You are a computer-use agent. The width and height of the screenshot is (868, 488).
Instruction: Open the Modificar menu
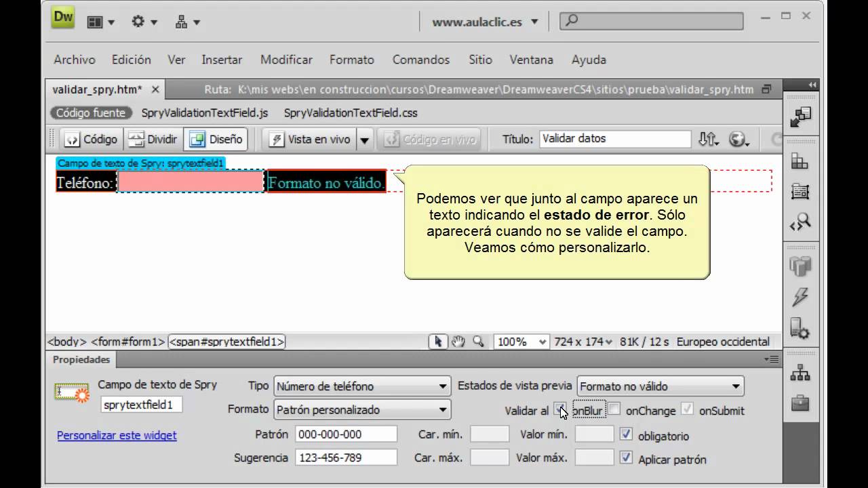pos(286,60)
